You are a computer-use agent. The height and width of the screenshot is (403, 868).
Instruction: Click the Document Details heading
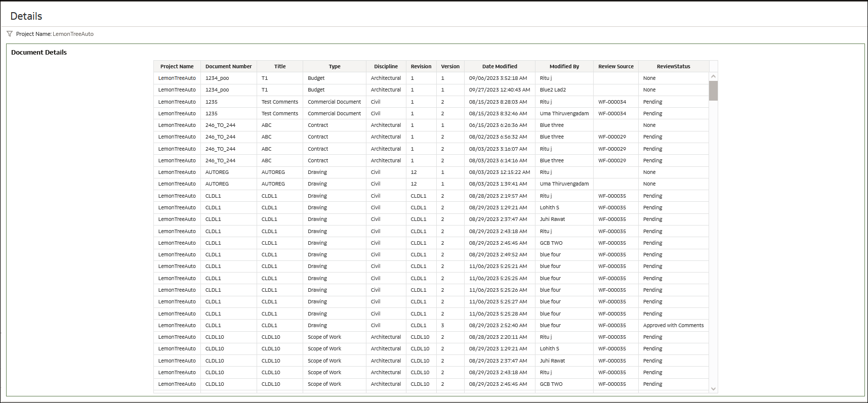pos(39,52)
